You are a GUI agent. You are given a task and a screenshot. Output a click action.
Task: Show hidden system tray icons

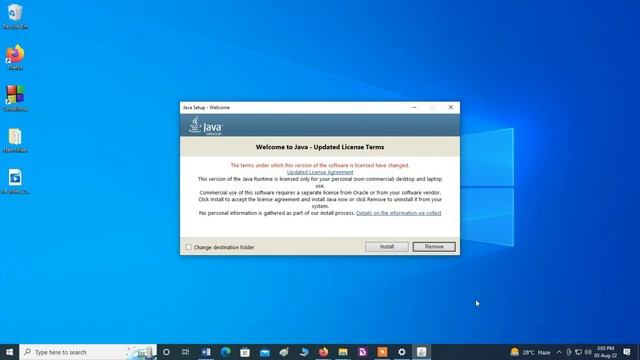pos(559,352)
